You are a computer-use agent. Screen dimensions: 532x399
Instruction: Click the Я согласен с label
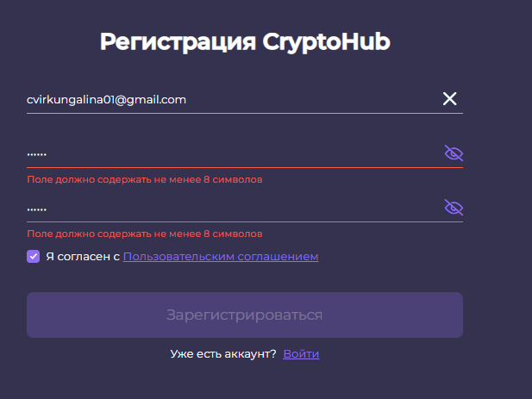click(82, 256)
